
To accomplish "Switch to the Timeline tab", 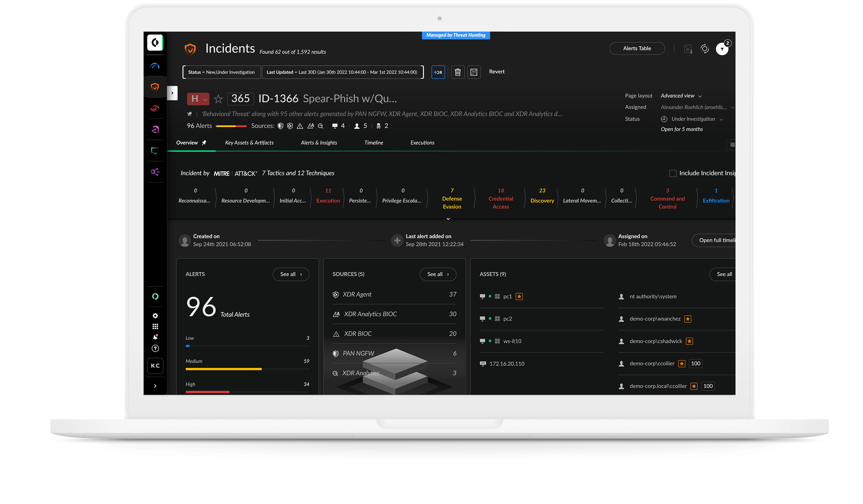I will (x=374, y=143).
